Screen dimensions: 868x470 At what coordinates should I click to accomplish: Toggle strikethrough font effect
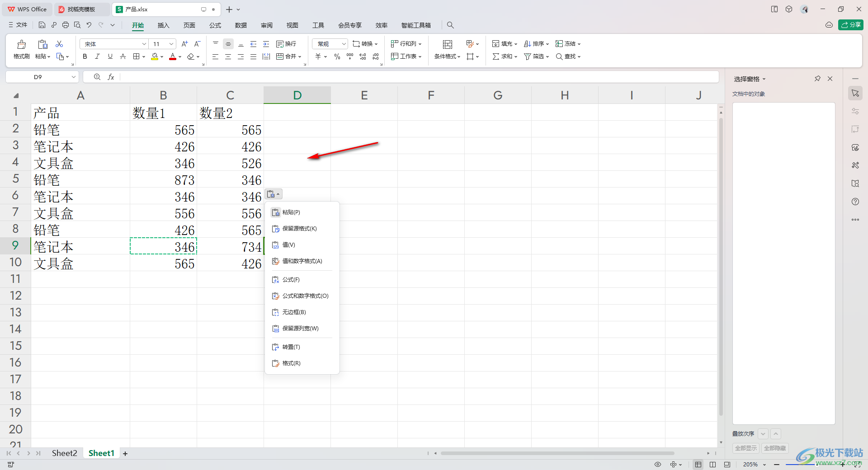coord(123,56)
